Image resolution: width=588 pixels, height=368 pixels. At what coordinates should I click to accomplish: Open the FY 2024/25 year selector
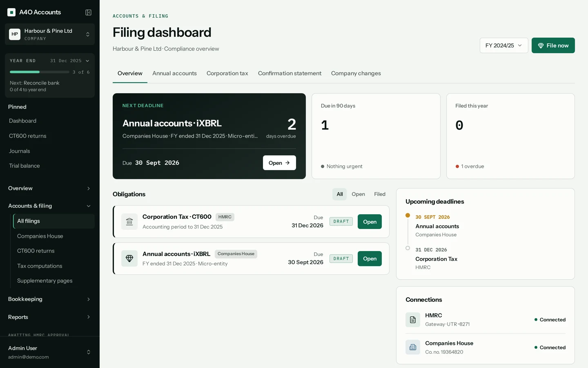(504, 45)
